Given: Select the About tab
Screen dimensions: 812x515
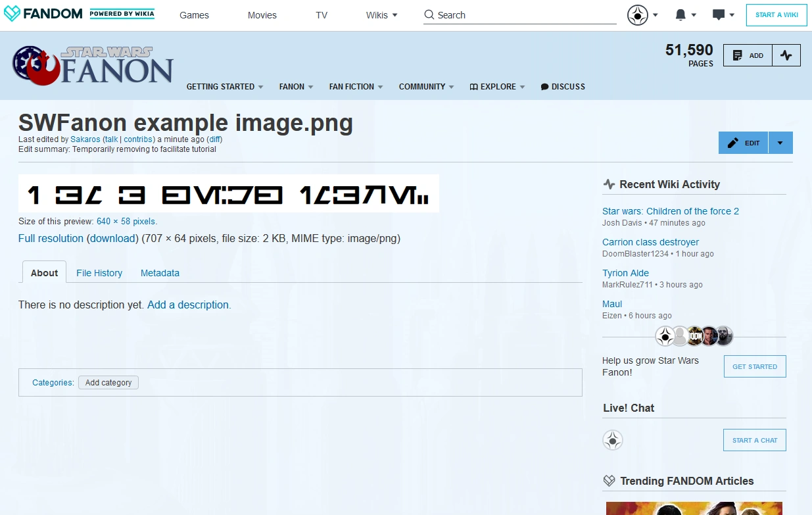Looking at the screenshot, I should (x=45, y=272).
